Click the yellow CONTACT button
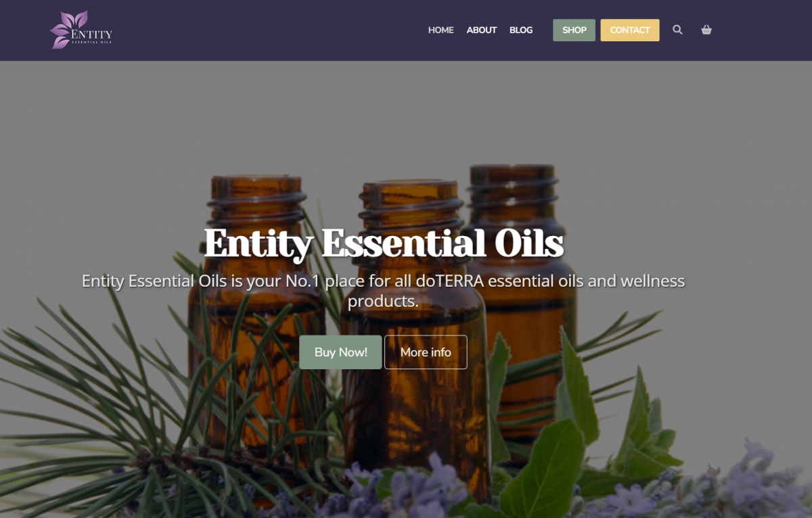 coord(630,30)
